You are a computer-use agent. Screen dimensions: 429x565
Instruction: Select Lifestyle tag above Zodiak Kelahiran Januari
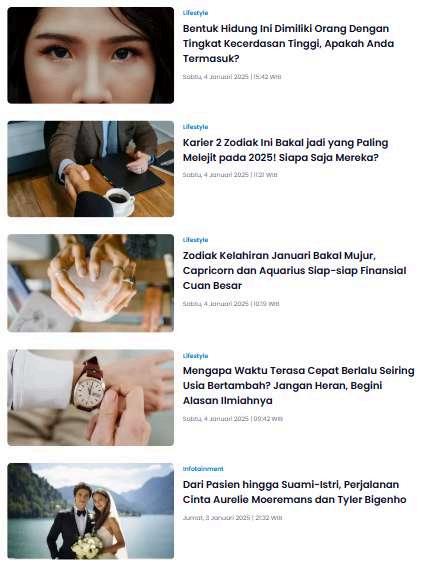tap(195, 240)
